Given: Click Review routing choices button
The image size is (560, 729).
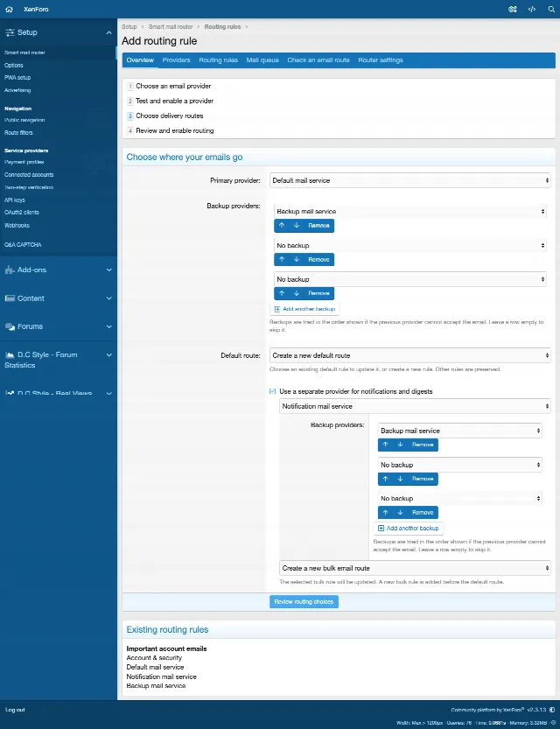Looking at the screenshot, I should 304,601.
